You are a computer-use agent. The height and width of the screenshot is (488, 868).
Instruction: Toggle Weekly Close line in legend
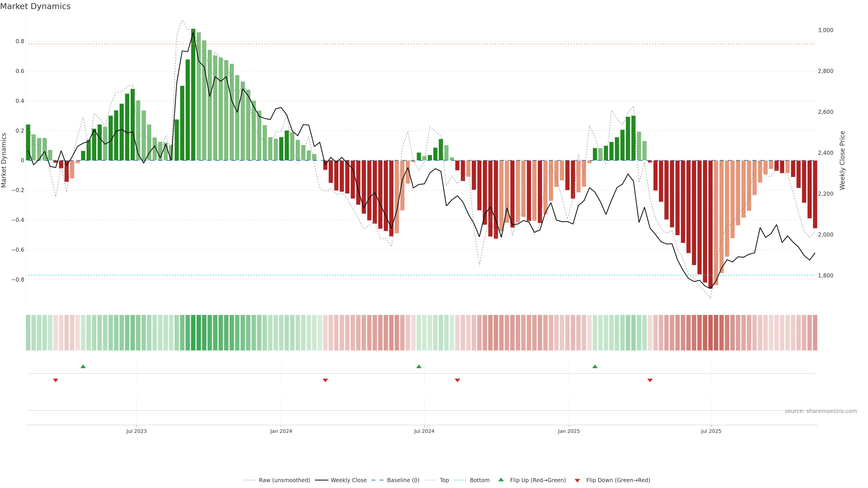[x=348, y=480]
